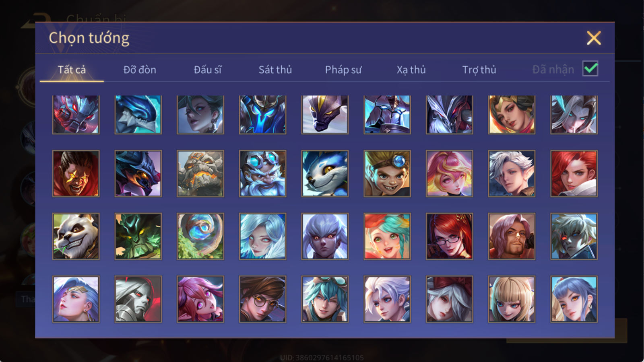This screenshot has height=362, width=644.
Task: Switch to the Pháp sư tab
Action: coord(343,70)
